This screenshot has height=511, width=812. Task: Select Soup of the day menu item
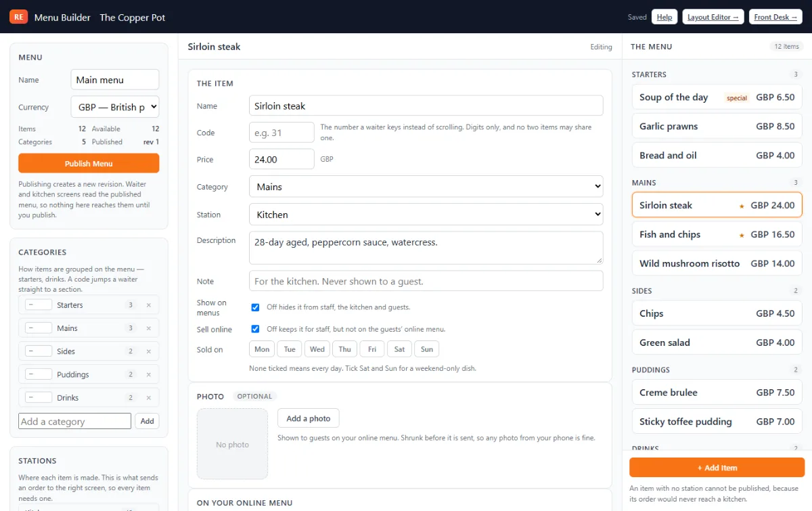click(x=717, y=97)
